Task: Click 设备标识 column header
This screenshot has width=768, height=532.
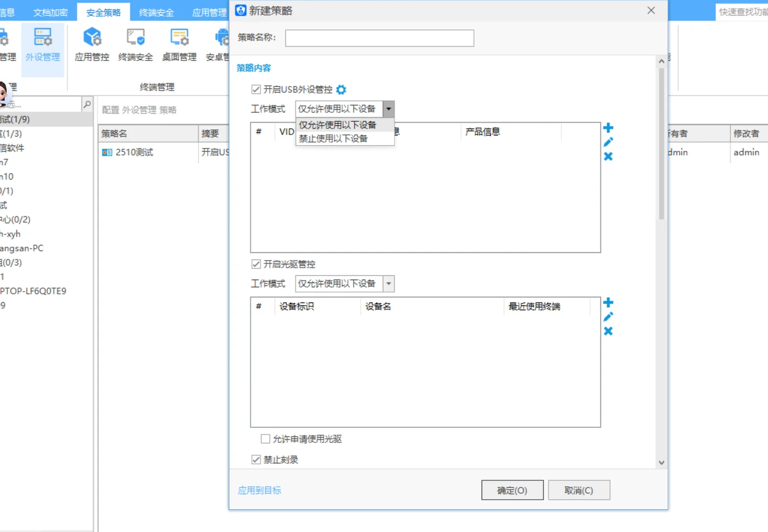Action: (x=318, y=306)
